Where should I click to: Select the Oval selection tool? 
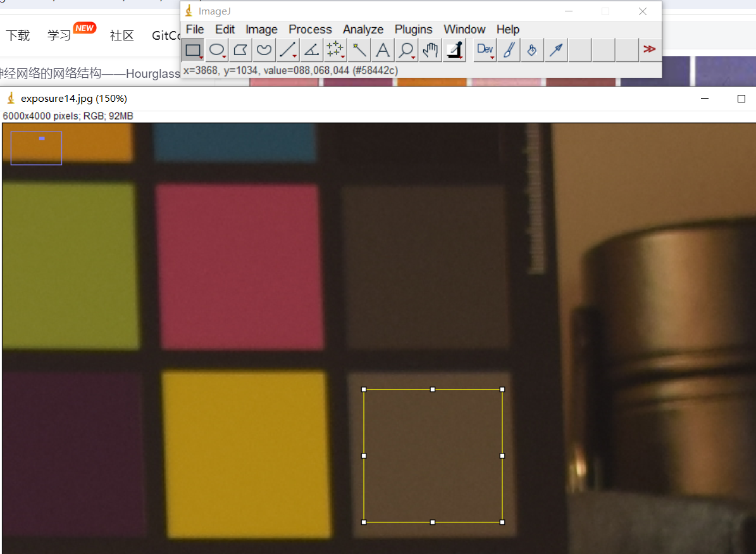pyautogui.click(x=217, y=50)
